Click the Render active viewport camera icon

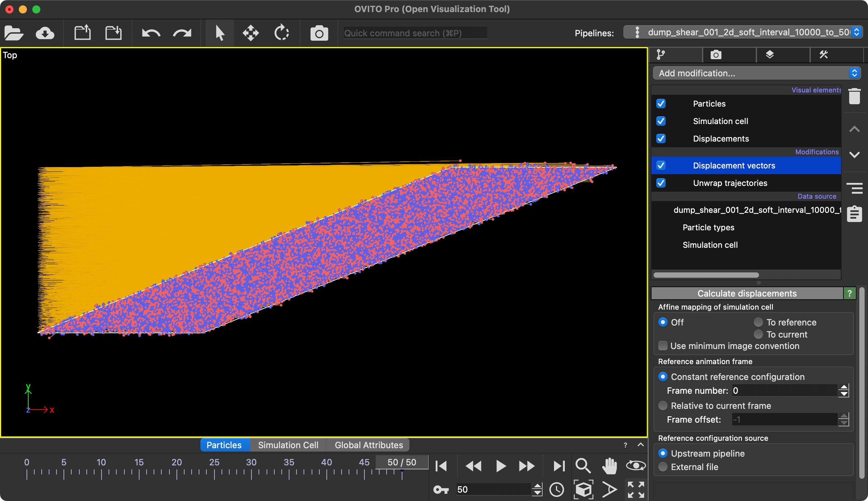click(319, 33)
